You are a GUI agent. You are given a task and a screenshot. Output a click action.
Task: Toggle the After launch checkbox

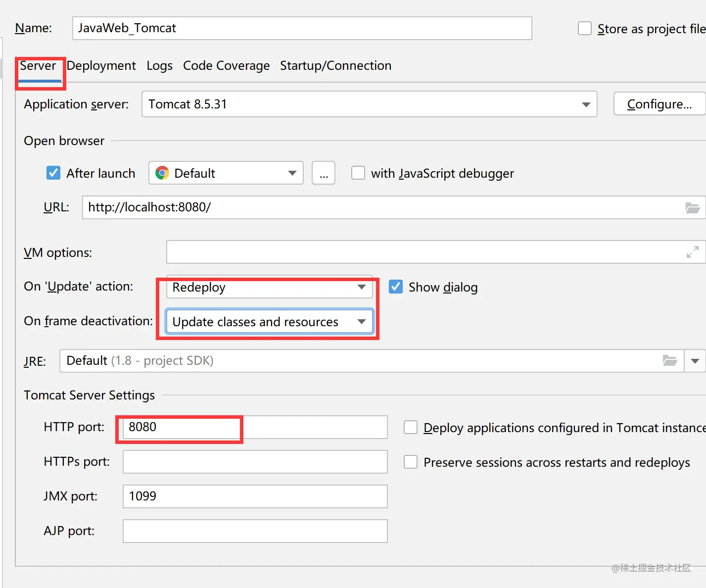53,173
